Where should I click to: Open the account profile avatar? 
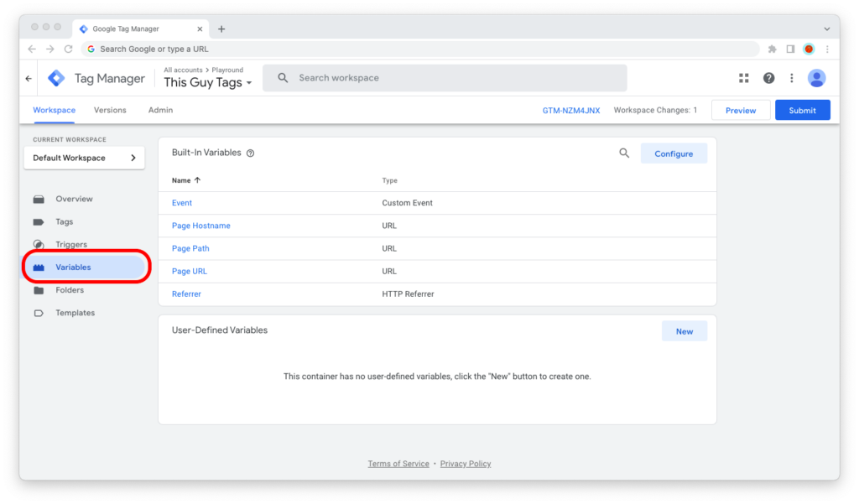point(816,78)
